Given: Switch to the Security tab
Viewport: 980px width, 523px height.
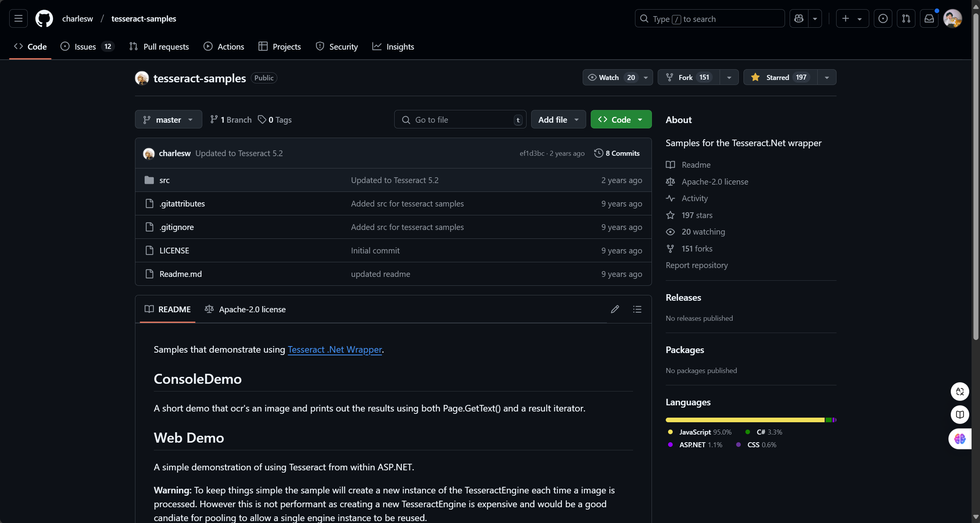Looking at the screenshot, I should 337,47.
